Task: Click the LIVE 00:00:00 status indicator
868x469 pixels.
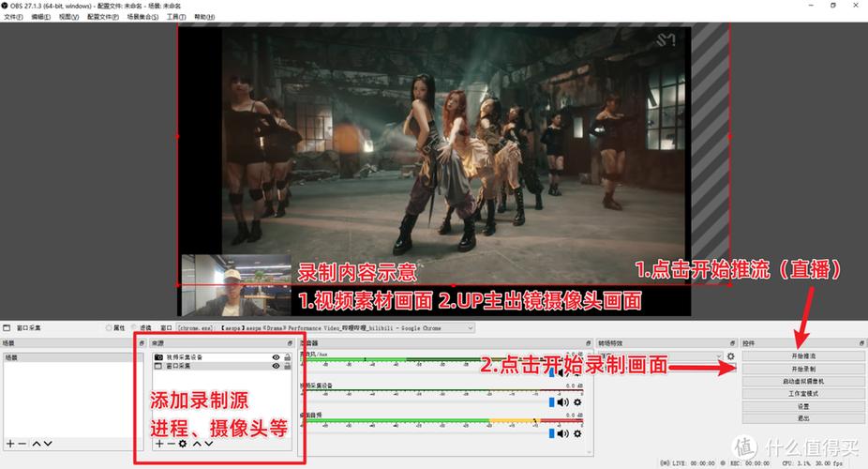Action: click(687, 463)
